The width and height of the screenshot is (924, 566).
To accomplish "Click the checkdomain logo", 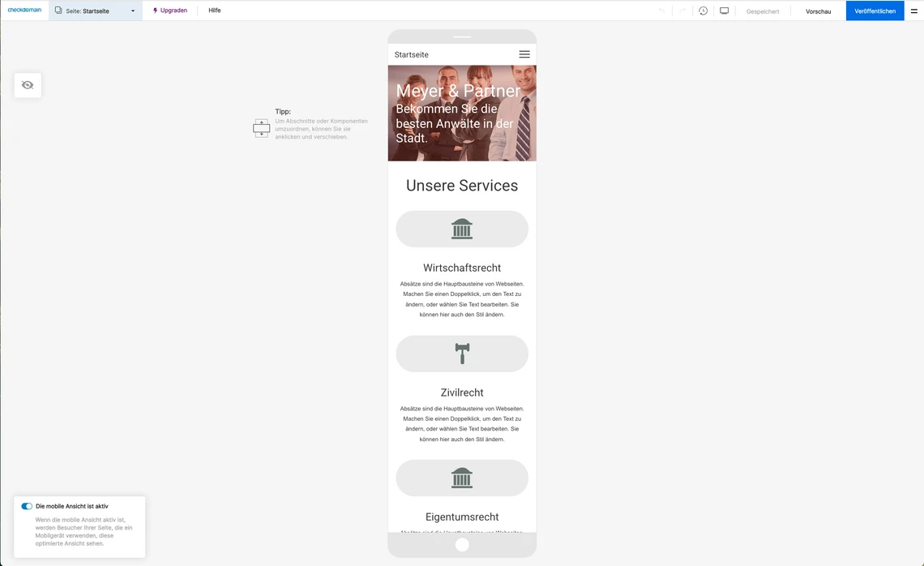I will pyautogui.click(x=25, y=10).
